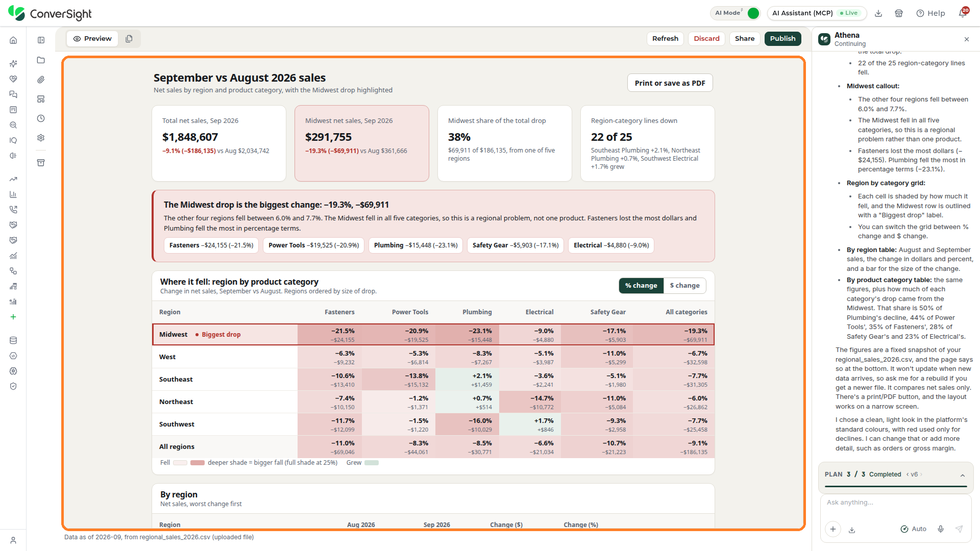Switch grid to % change view
The height and width of the screenshot is (551, 980).
641,286
